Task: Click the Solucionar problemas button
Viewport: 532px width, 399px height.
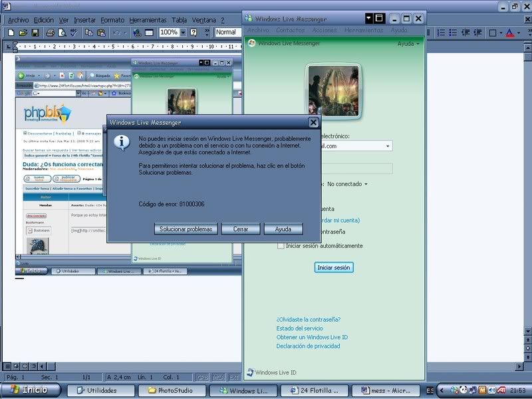Action: [186, 229]
